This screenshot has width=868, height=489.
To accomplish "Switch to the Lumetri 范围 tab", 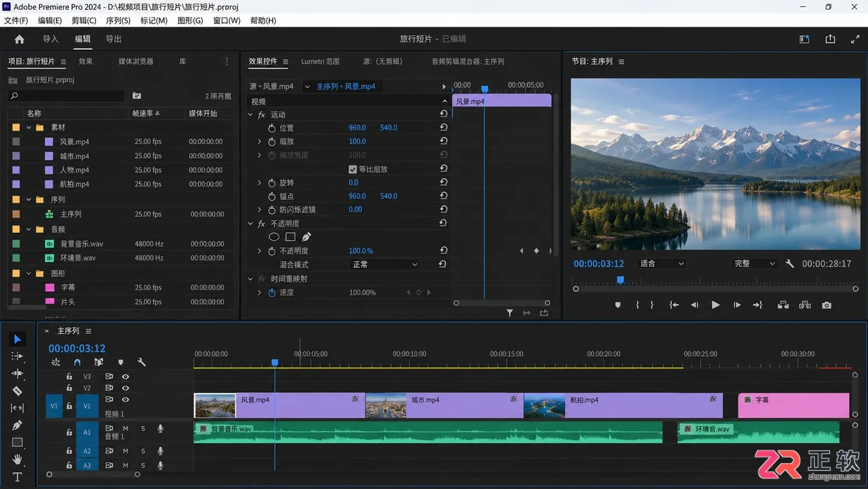I will [320, 62].
